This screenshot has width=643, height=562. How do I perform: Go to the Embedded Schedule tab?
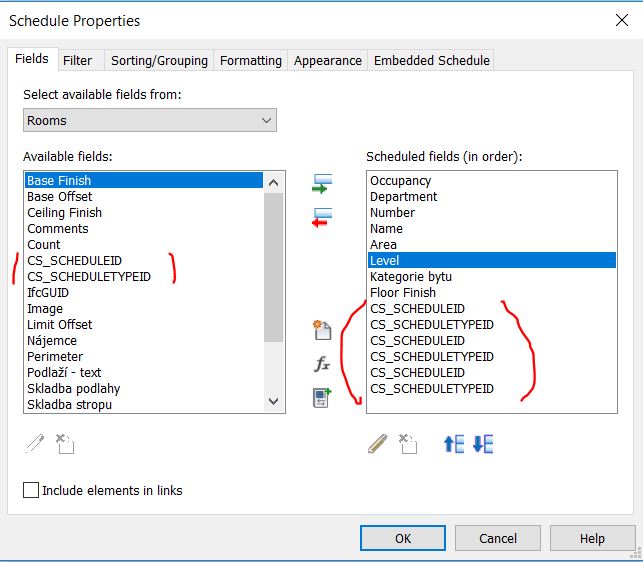pos(431,60)
